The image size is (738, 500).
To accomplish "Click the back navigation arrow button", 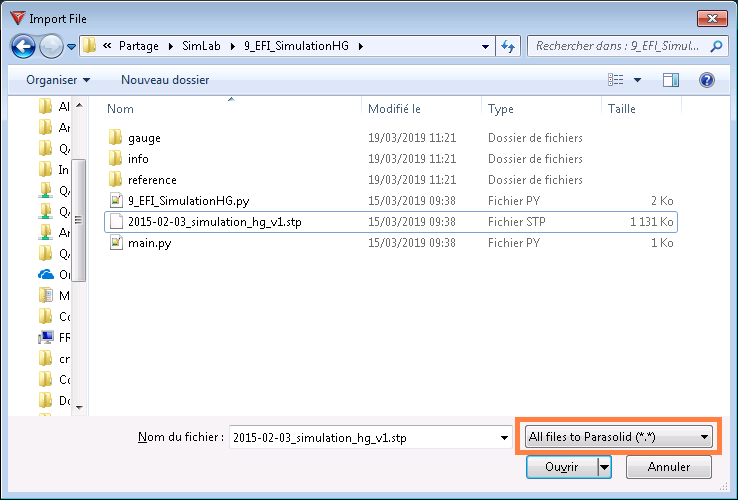I will click(24, 46).
